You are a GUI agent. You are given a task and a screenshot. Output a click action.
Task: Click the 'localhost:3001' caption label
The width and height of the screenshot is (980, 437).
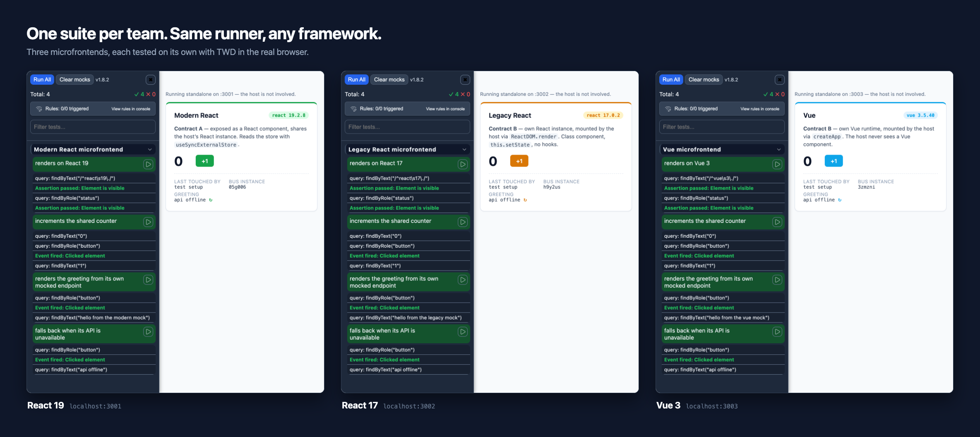point(96,406)
